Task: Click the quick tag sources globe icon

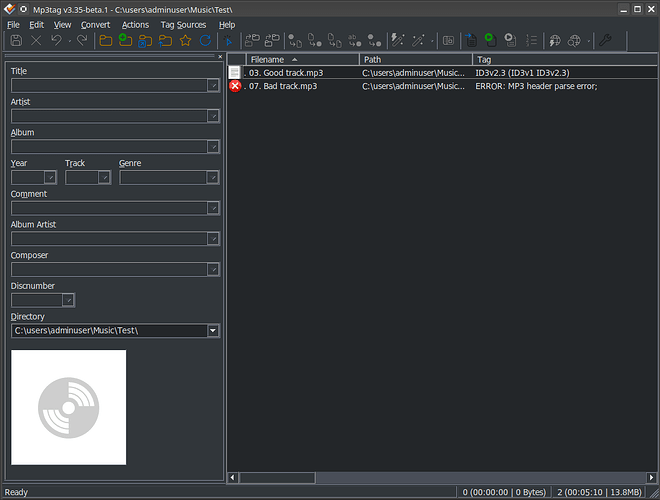Action: (555, 41)
